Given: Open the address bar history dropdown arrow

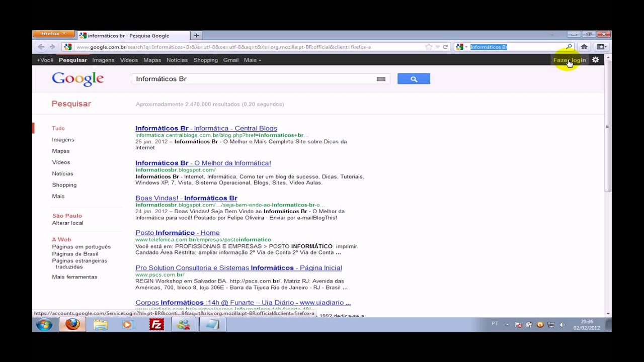Looking at the screenshot, I should pos(437,47).
